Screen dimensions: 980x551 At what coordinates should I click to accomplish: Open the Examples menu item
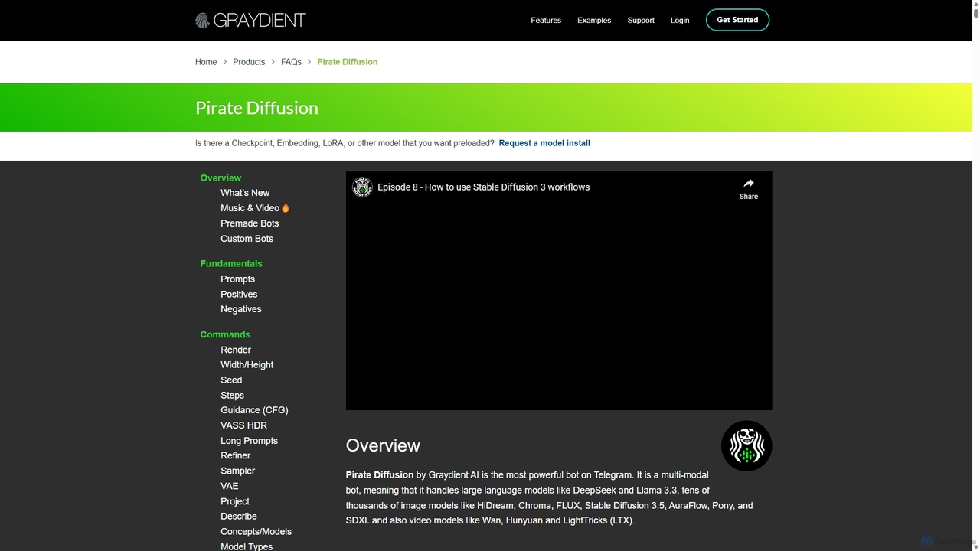[x=594, y=20]
